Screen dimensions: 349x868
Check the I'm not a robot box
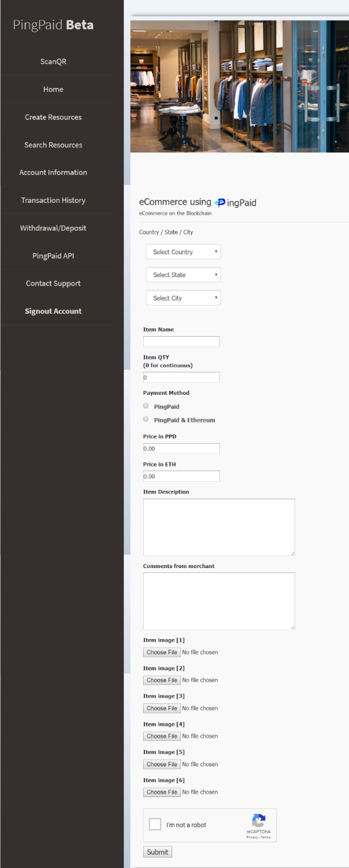pos(155,825)
